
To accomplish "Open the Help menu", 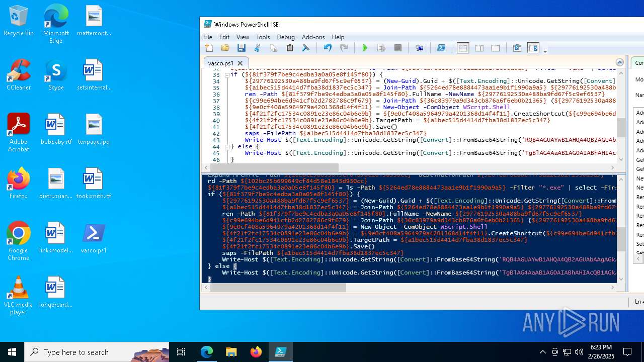I will (338, 37).
